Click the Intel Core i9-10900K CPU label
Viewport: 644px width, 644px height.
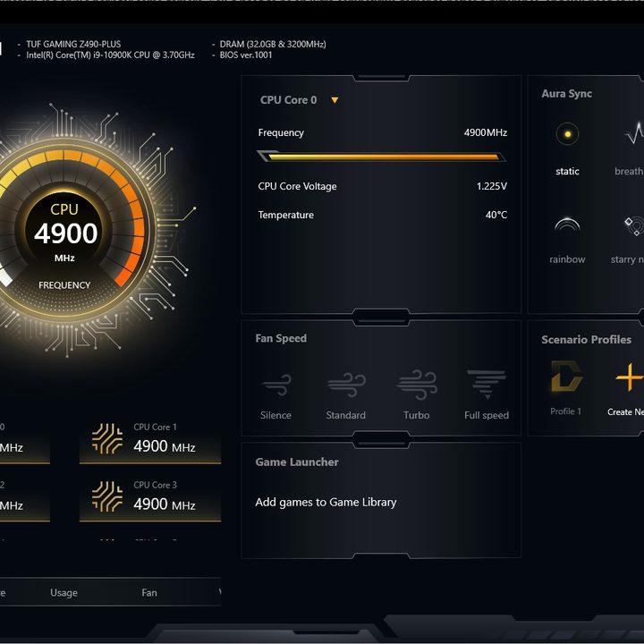pyautogui.click(x=111, y=55)
